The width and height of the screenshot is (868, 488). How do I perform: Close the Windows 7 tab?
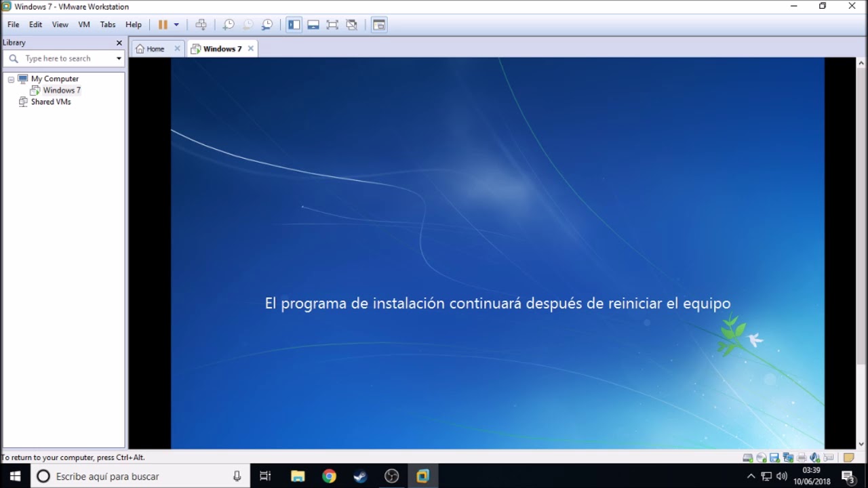tap(250, 48)
